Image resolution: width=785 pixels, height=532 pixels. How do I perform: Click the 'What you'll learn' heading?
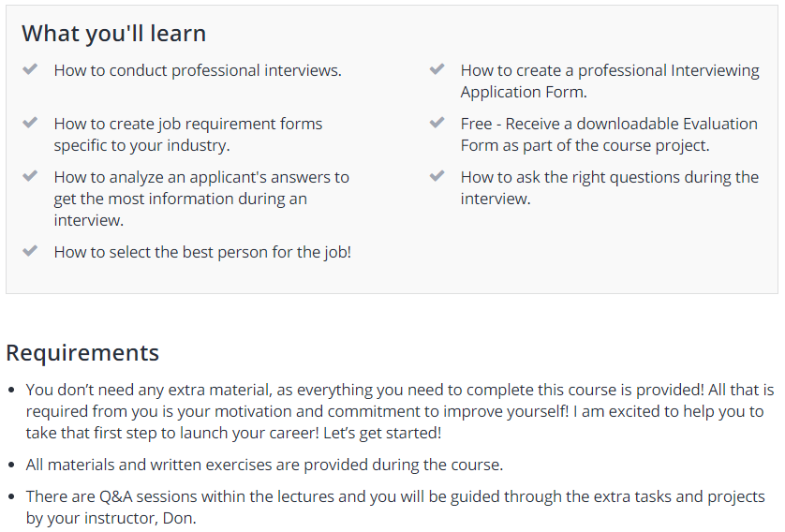(x=113, y=34)
